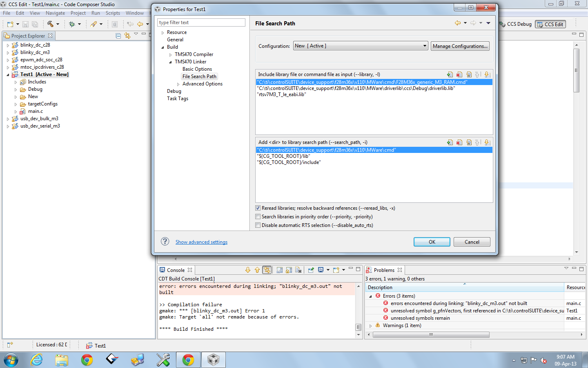
Task: Click the dialog Help question mark icon
Action: coord(165,241)
